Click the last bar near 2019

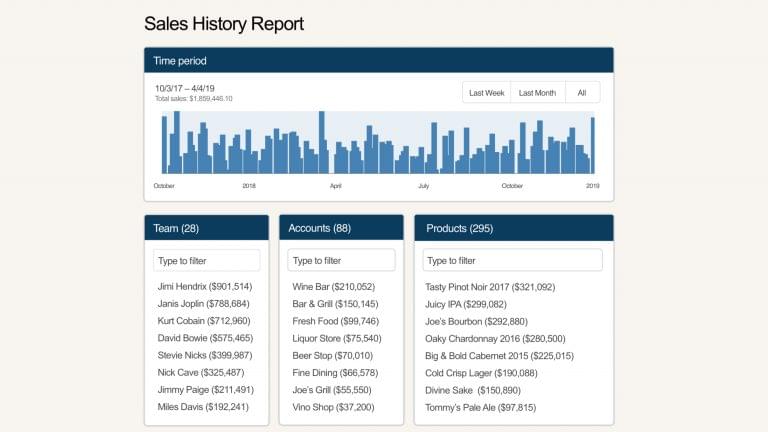[x=592, y=146]
